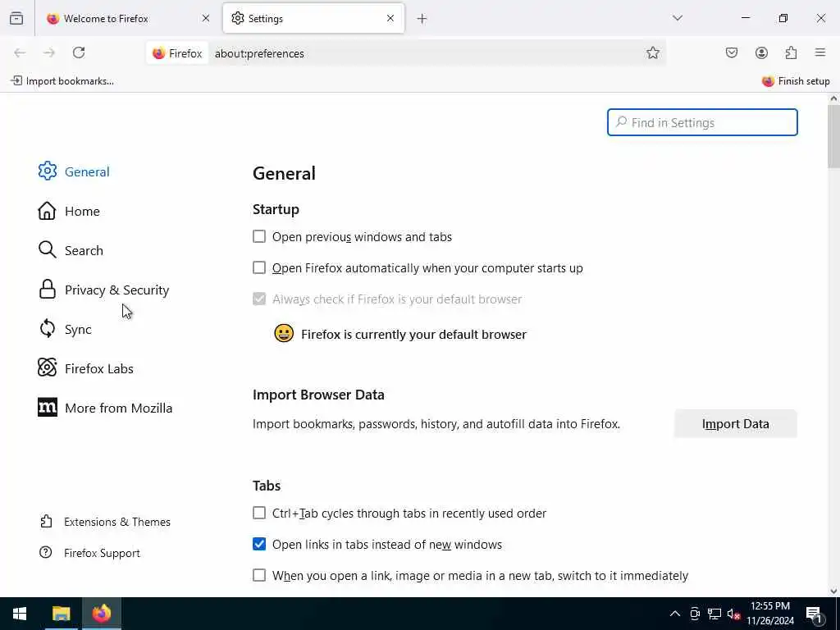Open the Firefox account icon

pos(761,52)
